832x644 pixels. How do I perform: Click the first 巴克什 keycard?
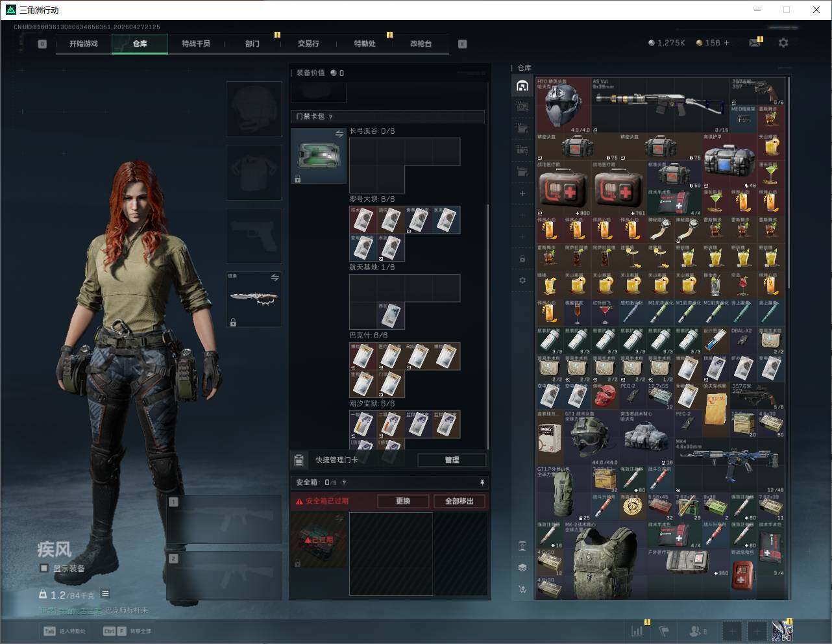pos(363,356)
